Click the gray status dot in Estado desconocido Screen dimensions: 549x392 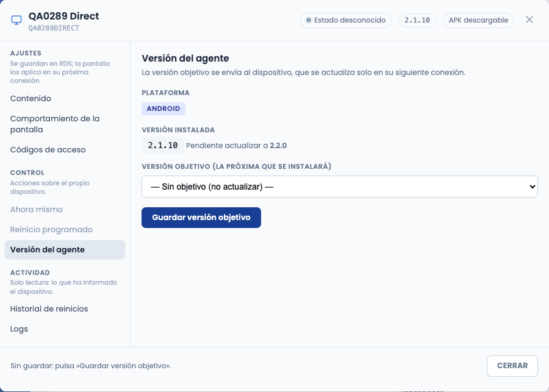point(309,20)
